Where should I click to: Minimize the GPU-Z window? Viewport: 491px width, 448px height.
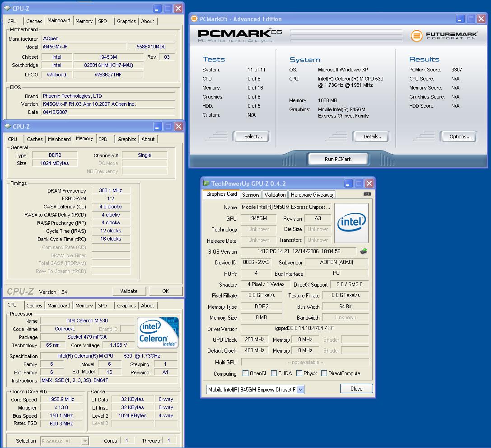coord(348,183)
